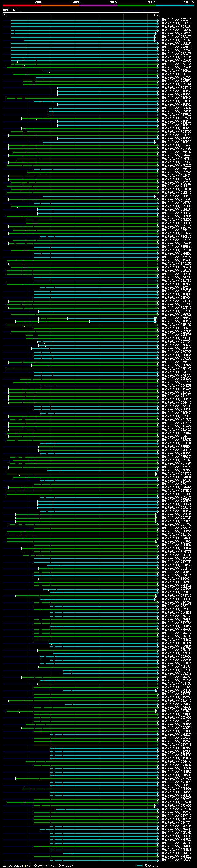This screenshot has width=197, height=868.
Task: Click label UniRef100_Q8LCZ4
Action: coord(177,504)
